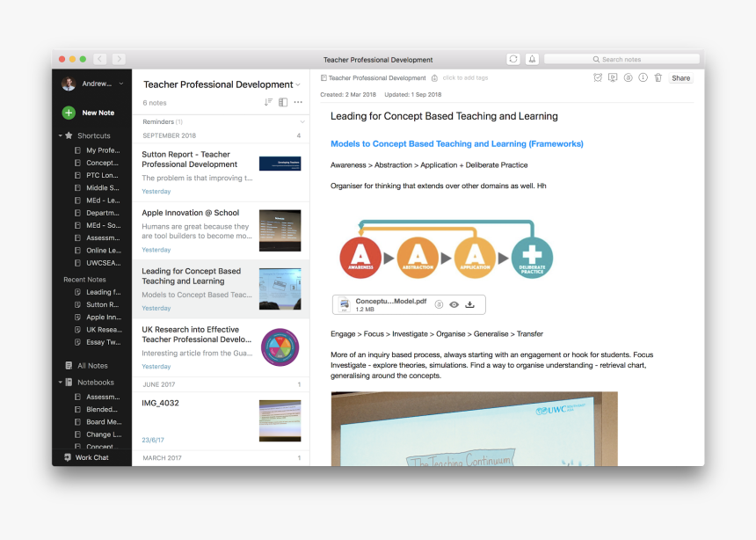Click 'Models to Concept Based Teaching' link
This screenshot has width=756, height=540.
coord(456,143)
